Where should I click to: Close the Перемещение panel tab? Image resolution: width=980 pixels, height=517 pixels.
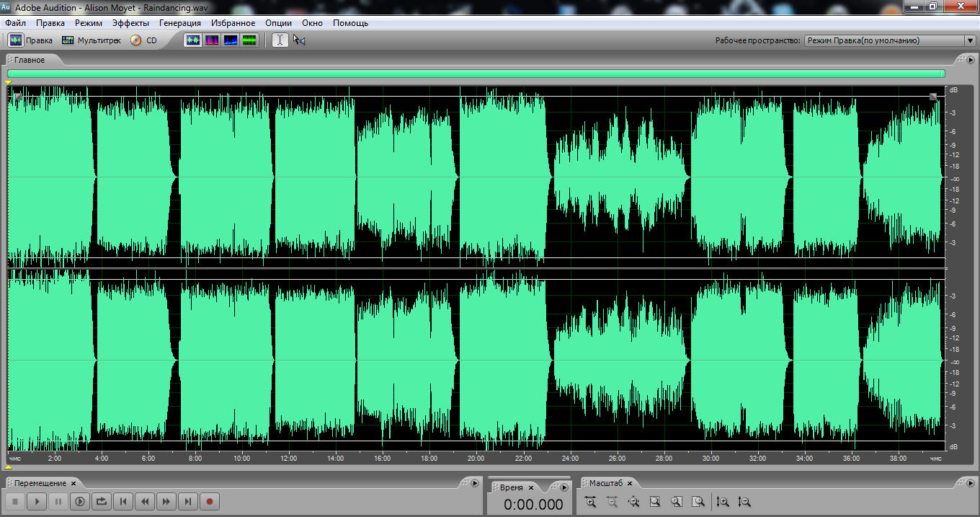click(73, 483)
